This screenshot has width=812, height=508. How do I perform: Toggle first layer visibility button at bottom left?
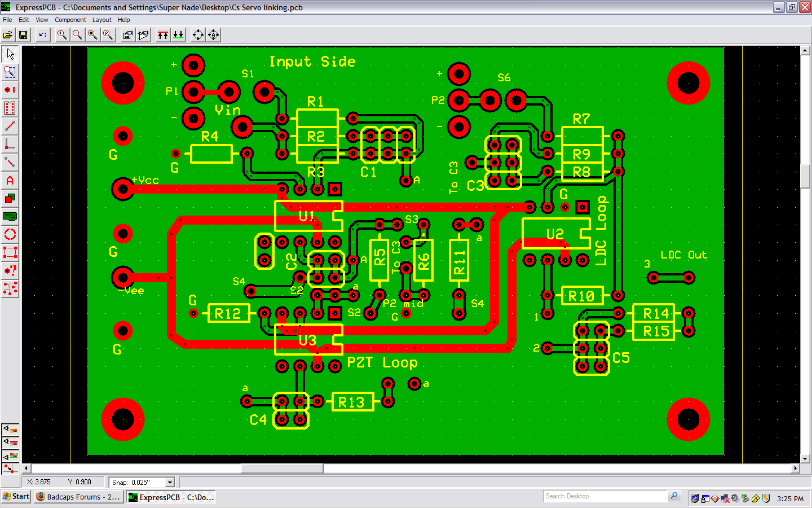tap(10, 430)
